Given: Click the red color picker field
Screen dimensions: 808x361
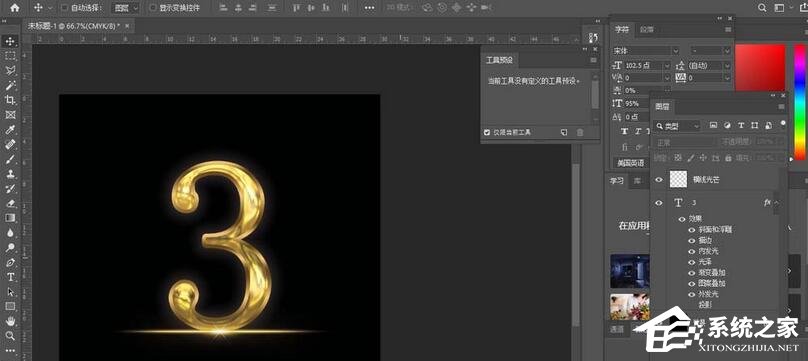Looking at the screenshot, I should point(761,68).
